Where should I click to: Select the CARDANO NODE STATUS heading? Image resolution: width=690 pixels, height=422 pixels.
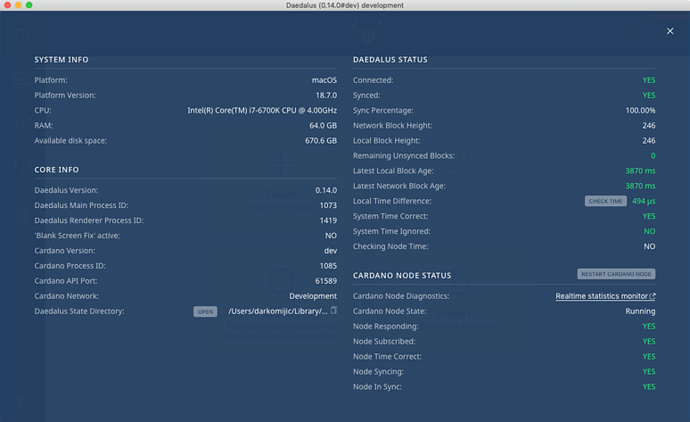[x=402, y=275]
